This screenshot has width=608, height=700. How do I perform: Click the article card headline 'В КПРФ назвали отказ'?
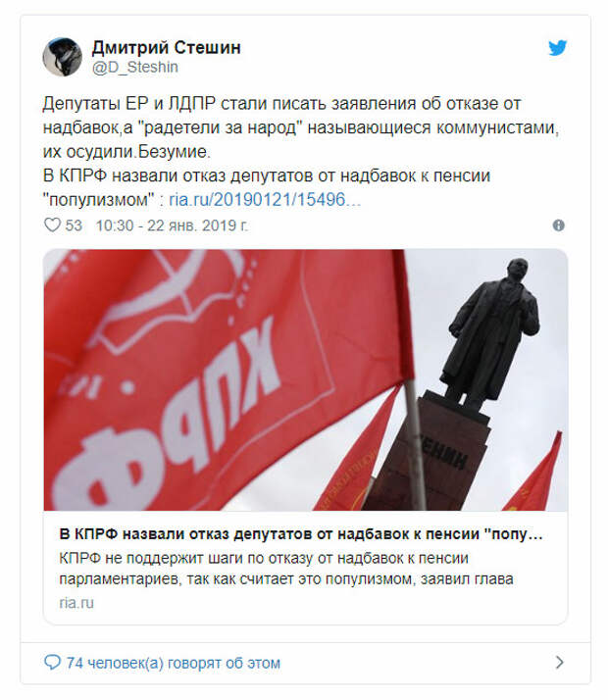[x=300, y=534]
